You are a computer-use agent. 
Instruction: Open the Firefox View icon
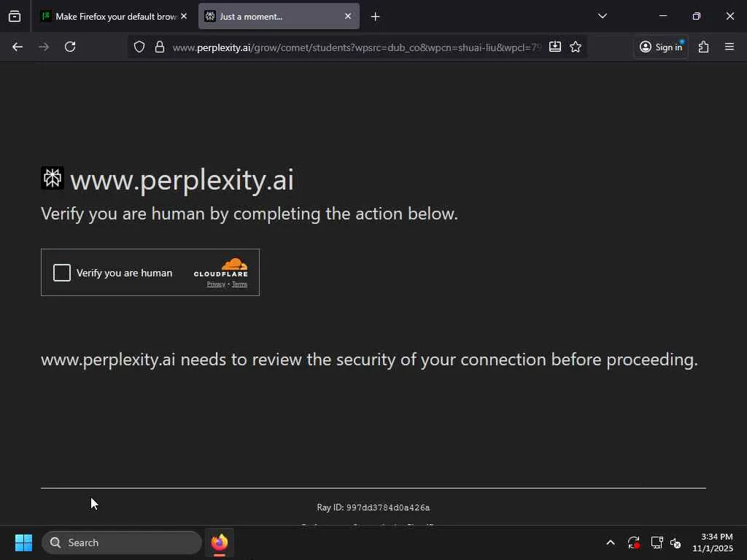pyautogui.click(x=15, y=16)
